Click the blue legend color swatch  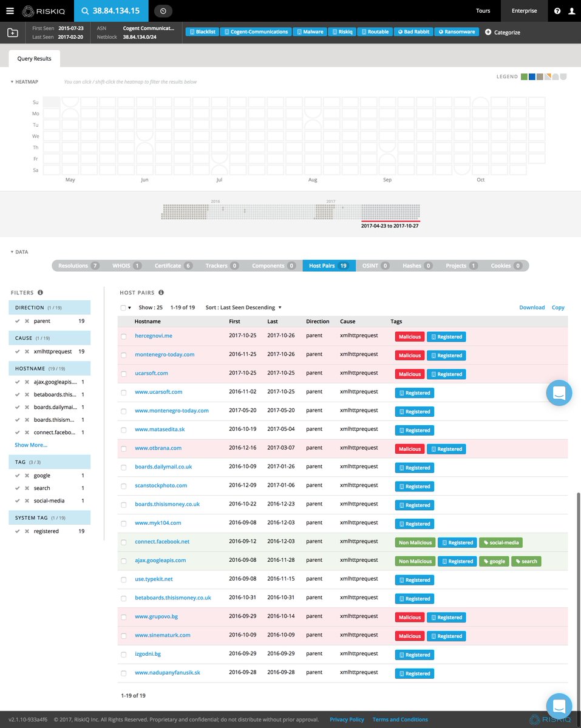click(x=532, y=77)
